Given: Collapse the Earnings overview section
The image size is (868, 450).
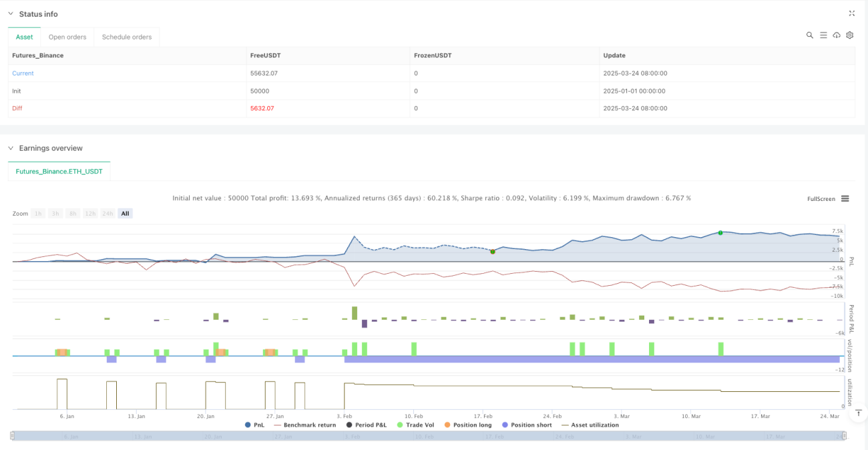Looking at the screenshot, I should click(11, 148).
